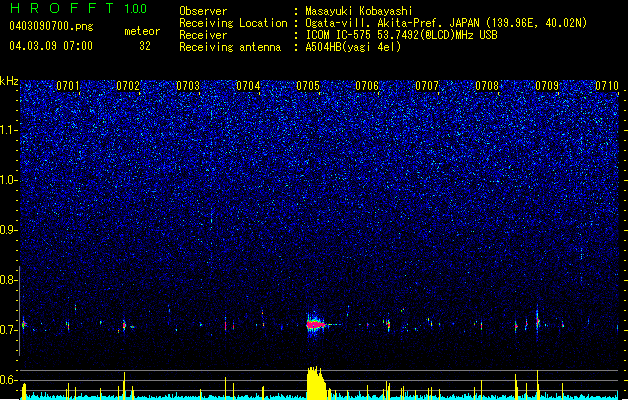629x400 pixels.
Task: Click the 0707 time marker
Action: [427, 86]
